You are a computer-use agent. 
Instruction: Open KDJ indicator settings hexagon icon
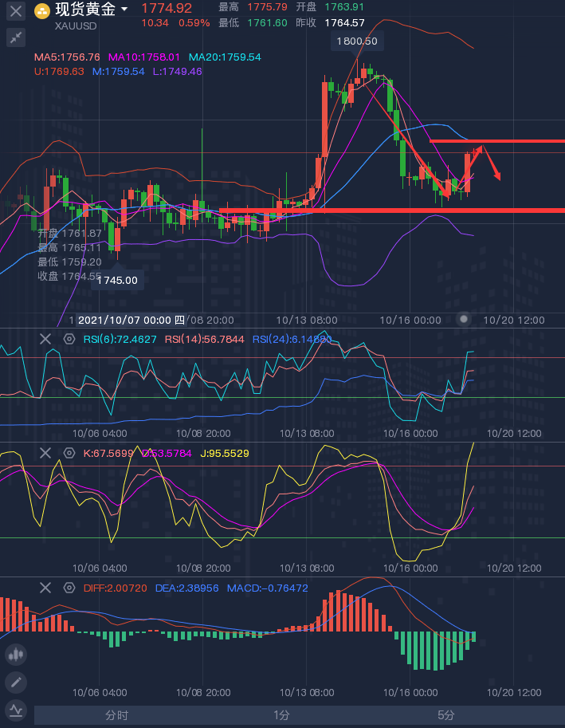pyautogui.click(x=69, y=453)
